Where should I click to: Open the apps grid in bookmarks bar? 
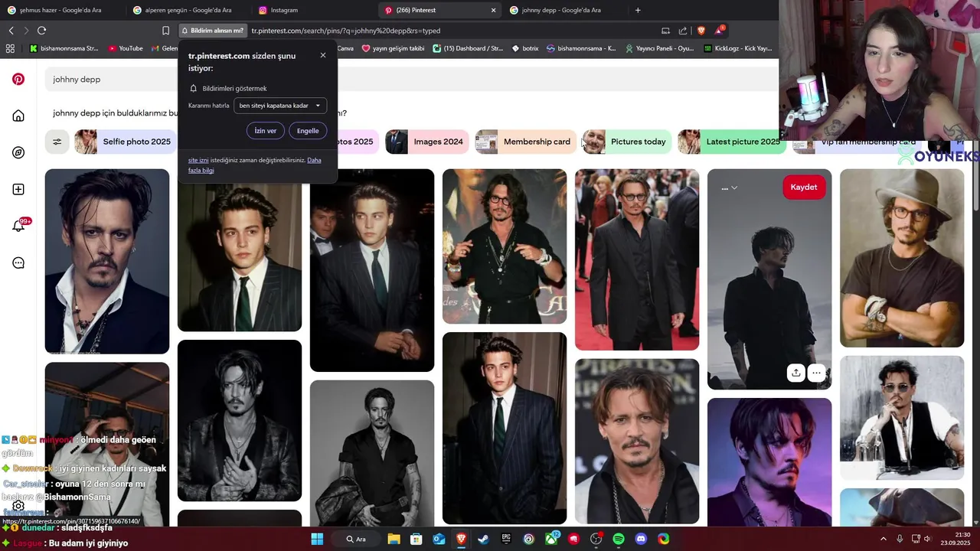click(x=10, y=48)
